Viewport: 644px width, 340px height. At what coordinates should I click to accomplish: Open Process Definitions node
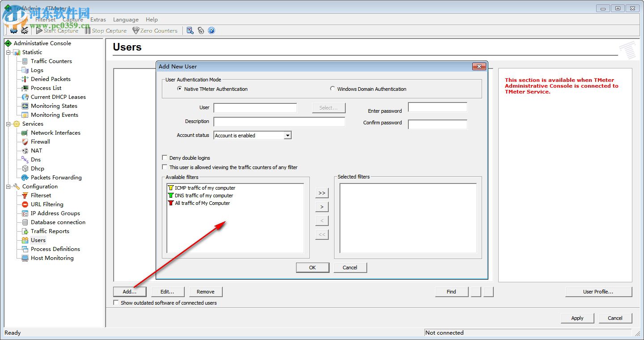point(55,249)
